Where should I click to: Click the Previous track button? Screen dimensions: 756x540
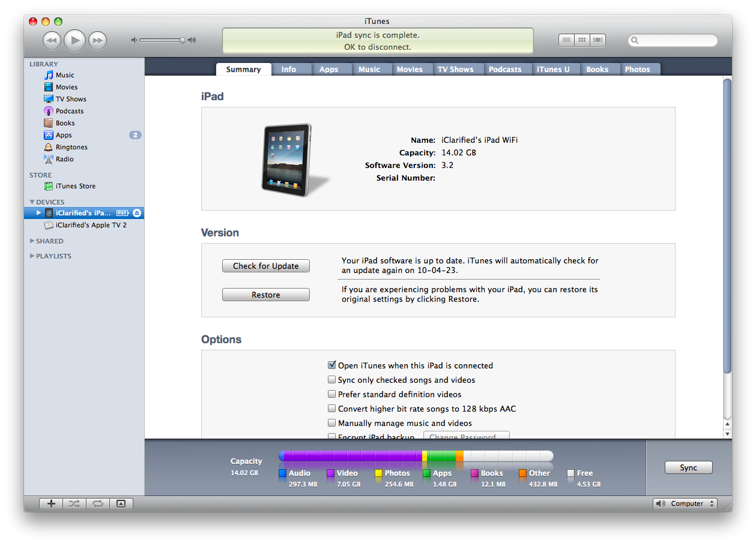coord(52,40)
